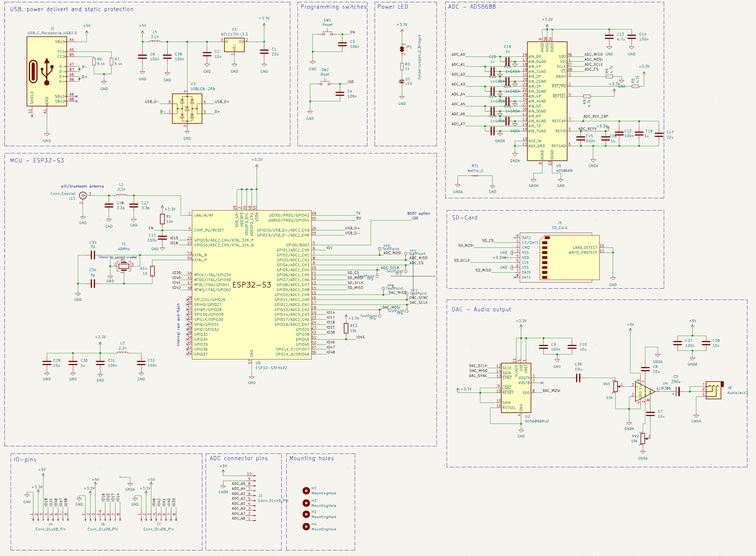756x556 pixels.
Task: Click the ADS8688 ADC chip body
Action: pyautogui.click(x=547, y=101)
